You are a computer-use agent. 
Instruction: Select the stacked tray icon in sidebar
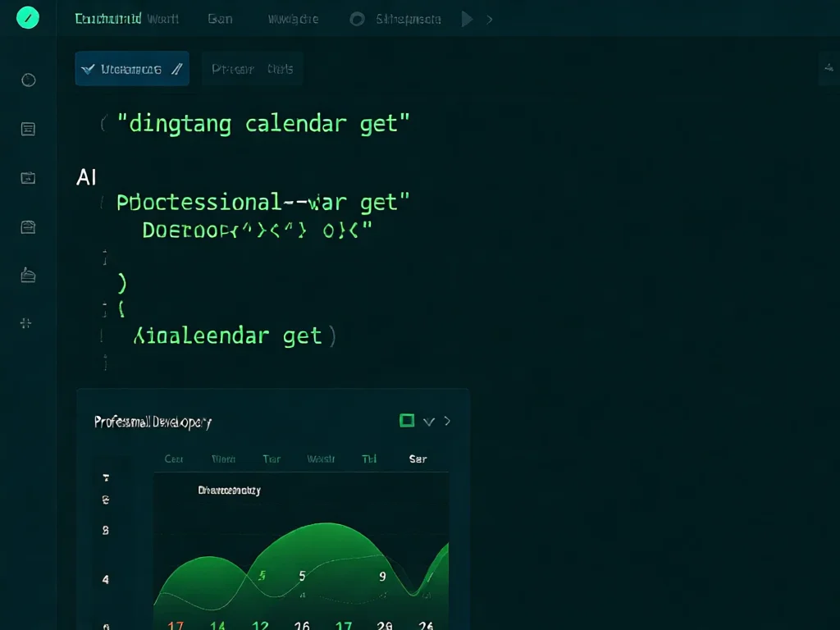pos(28,275)
